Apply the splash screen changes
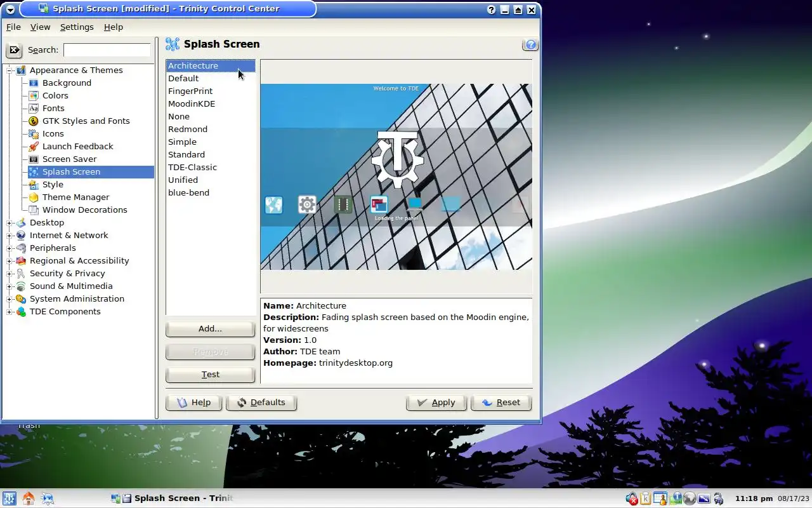 coord(436,403)
